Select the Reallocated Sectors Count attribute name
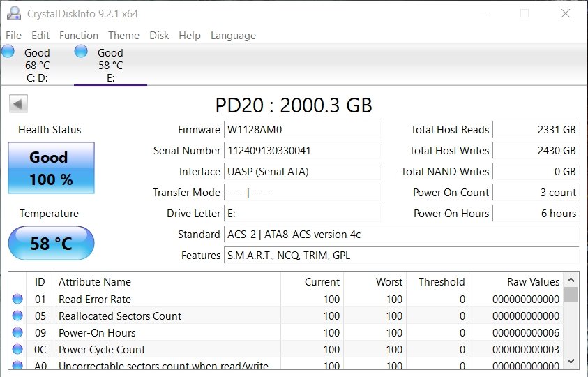This screenshot has height=377, width=588. pyautogui.click(x=120, y=316)
